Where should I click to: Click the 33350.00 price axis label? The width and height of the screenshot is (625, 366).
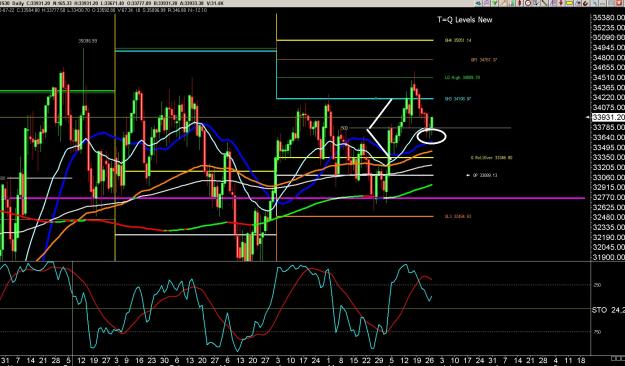pos(609,157)
